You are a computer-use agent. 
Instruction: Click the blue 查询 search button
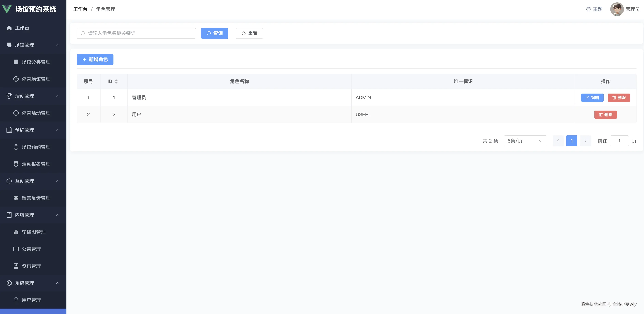(214, 33)
